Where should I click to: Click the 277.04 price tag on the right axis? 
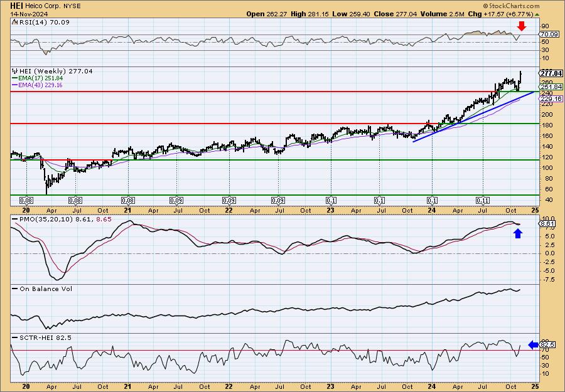pyautogui.click(x=551, y=73)
